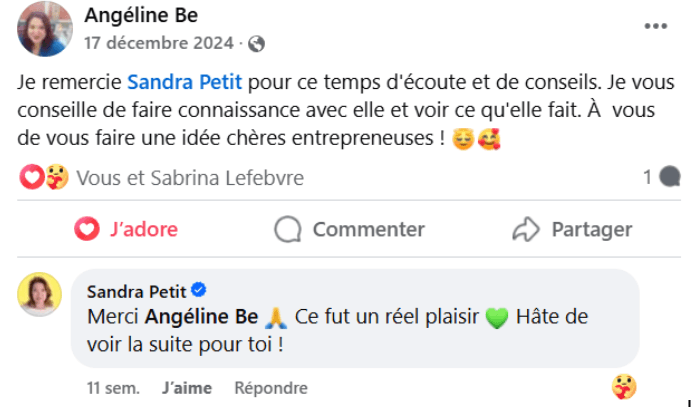Show who reacted: Vous et Sabrina Lefebvre
Image resolution: width=692 pixels, height=407 pixels.
pos(190,178)
